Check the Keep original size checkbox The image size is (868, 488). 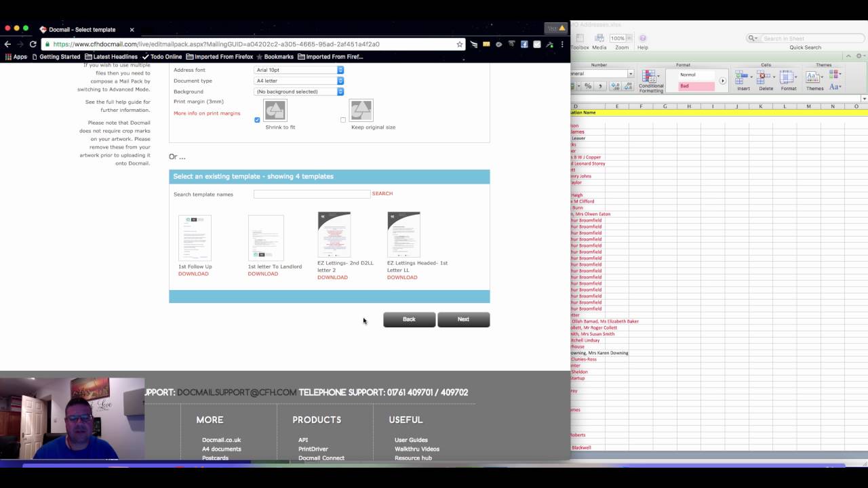[x=343, y=120]
